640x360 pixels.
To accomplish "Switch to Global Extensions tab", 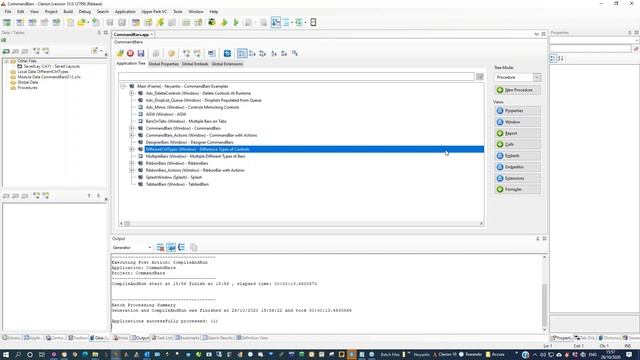I will click(227, 64).
